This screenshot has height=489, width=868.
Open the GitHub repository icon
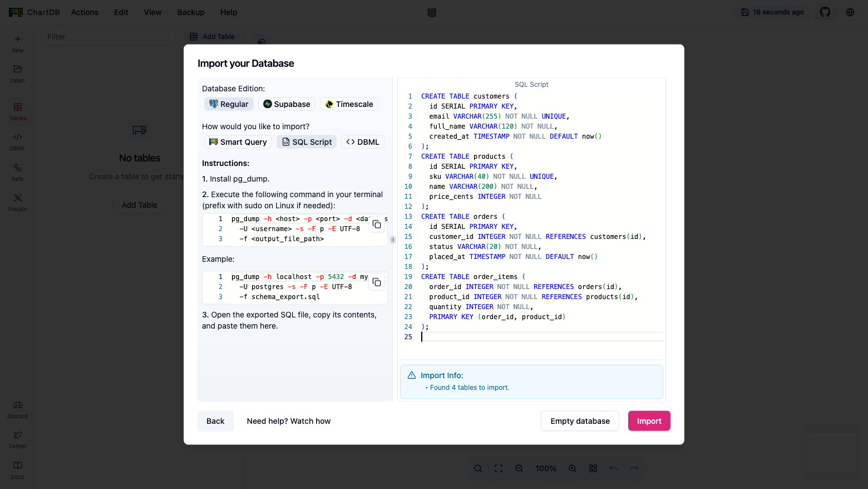click(825, 12)
